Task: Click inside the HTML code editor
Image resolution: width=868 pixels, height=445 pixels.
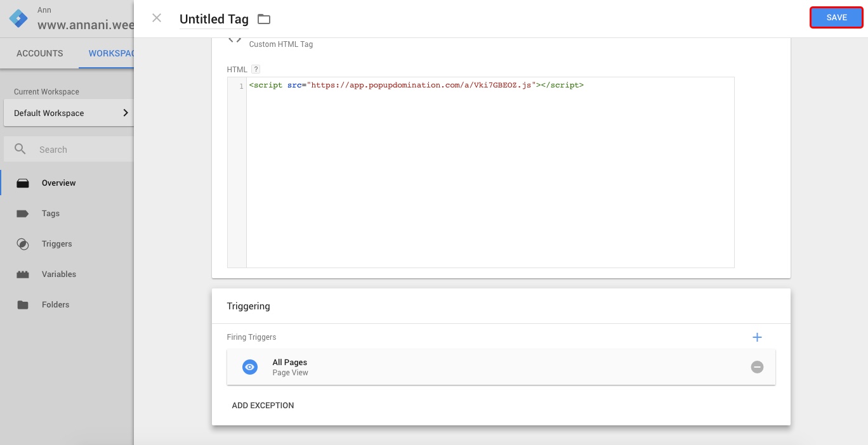Action: point(490,172)
